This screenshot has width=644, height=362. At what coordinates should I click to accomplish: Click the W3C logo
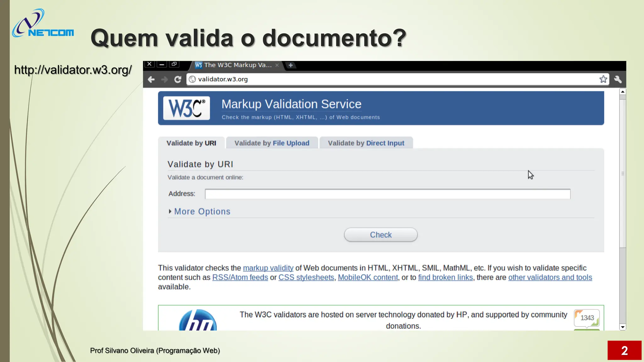point(186,108)
